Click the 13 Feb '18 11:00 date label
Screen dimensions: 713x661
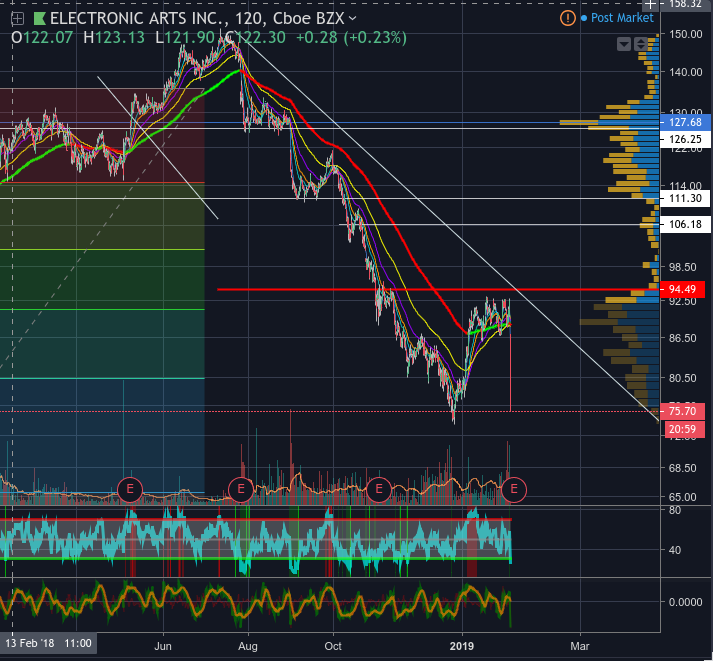48,643
